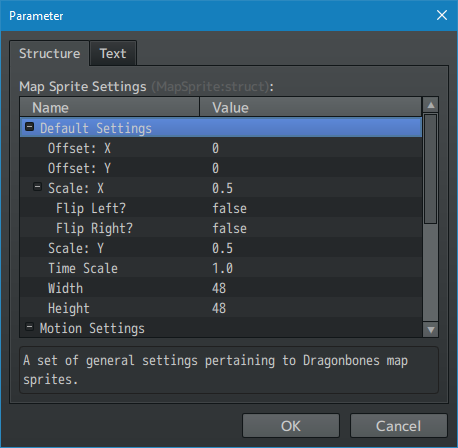
Task: Select the Motion Settings label
Action: point(92,328)
